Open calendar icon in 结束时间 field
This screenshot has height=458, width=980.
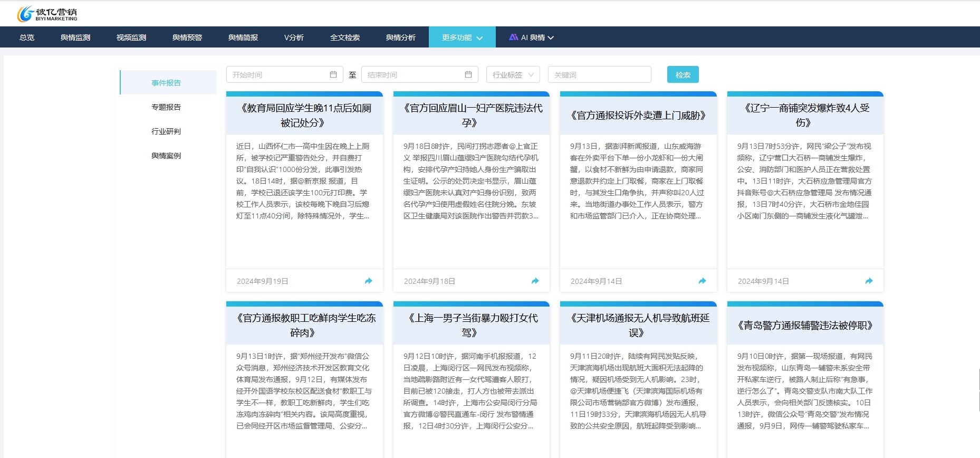click(x=468, y=75)
